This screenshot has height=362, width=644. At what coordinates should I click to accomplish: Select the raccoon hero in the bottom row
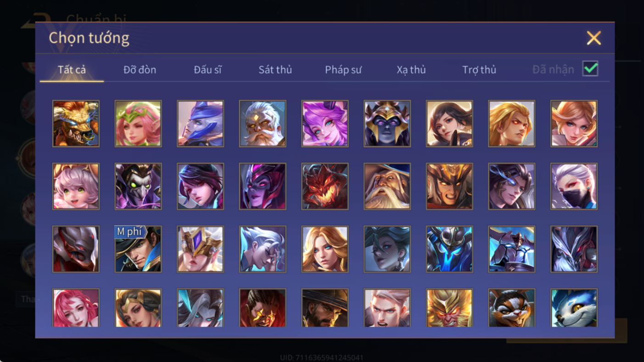(512, 308)
